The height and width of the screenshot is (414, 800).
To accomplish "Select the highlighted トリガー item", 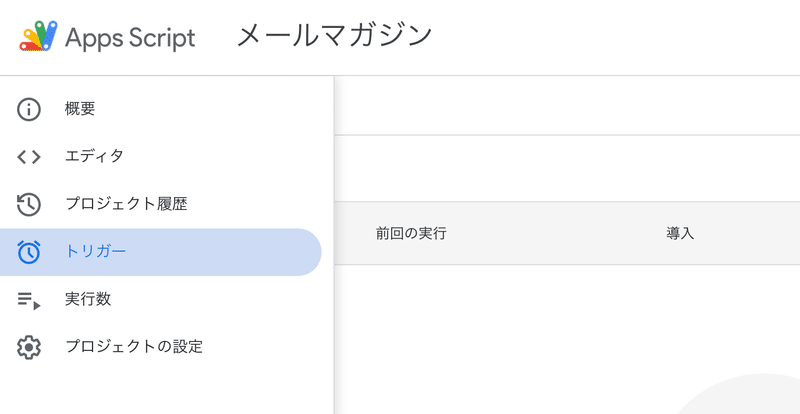I will point(161,252).
